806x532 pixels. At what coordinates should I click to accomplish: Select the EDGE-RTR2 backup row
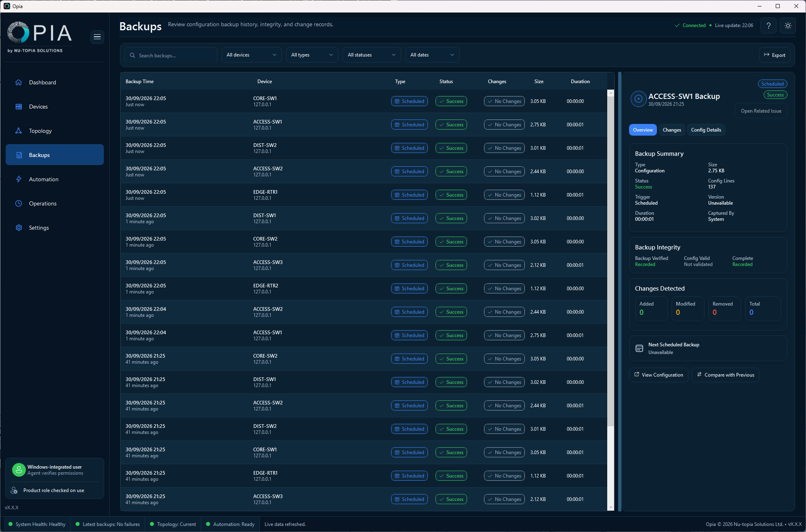point(364,289)
